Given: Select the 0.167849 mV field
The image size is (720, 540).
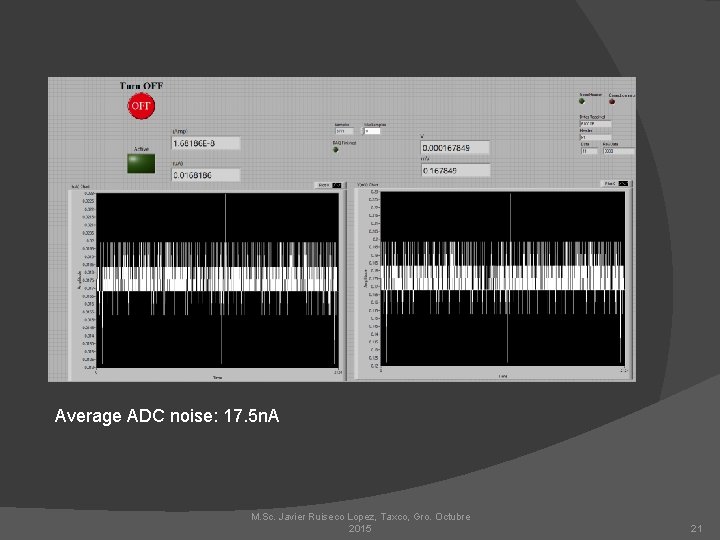Looking at the screenshot, I should (x=456, y=170).
